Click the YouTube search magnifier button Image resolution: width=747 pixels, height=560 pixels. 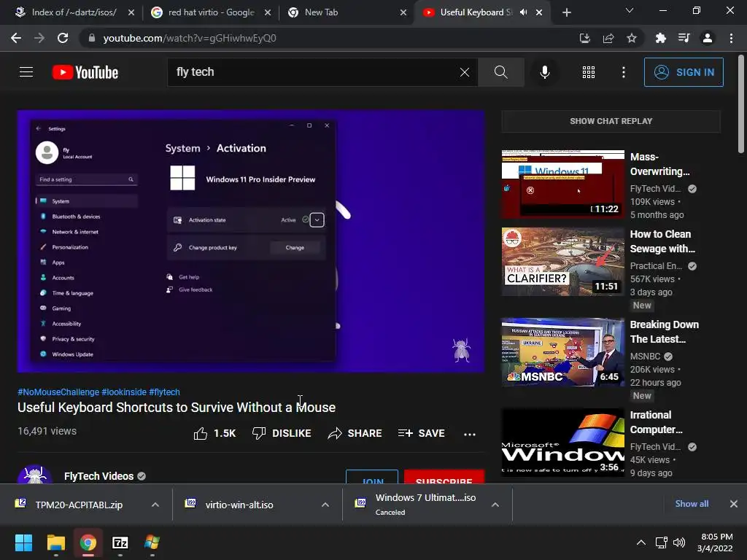(x=500, y=72)
